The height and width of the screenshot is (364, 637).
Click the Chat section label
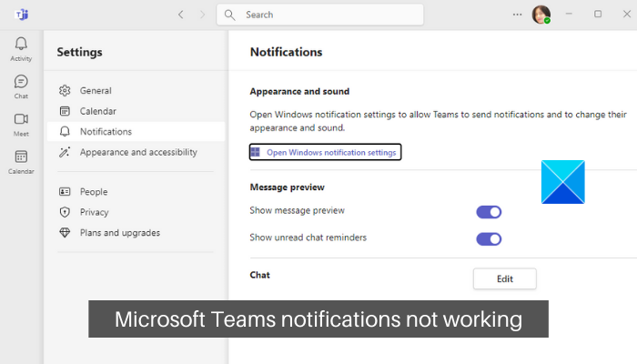point(260,275)
